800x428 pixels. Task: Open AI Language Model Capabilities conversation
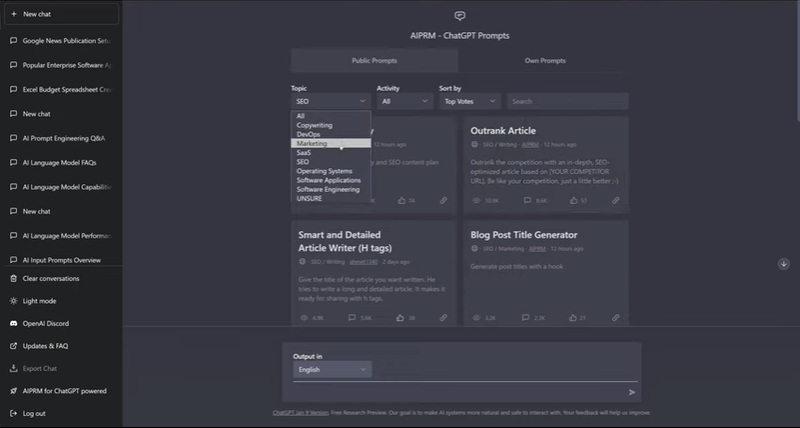coord(61,187)
